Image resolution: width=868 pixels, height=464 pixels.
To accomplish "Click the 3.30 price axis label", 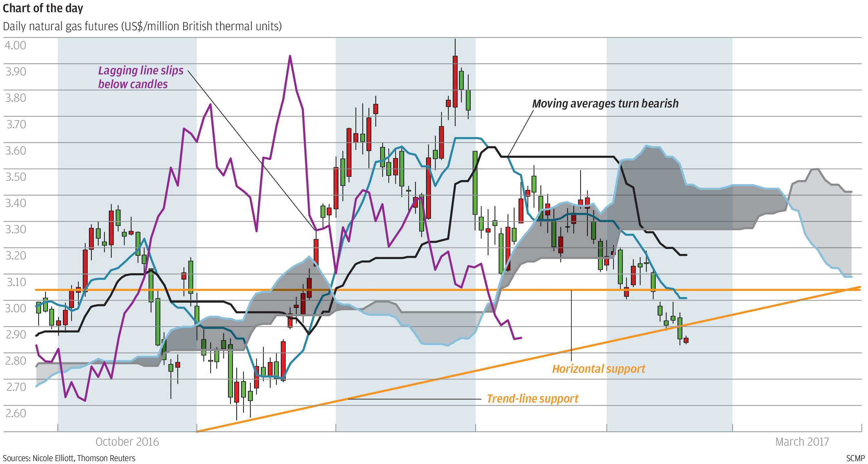I will (15, 229).
